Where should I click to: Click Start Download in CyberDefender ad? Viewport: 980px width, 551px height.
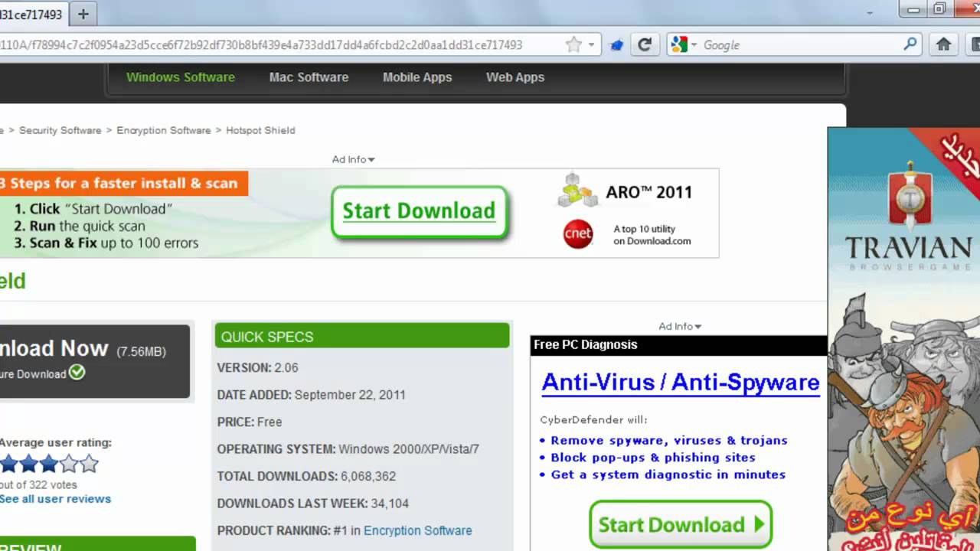[681, 524]
